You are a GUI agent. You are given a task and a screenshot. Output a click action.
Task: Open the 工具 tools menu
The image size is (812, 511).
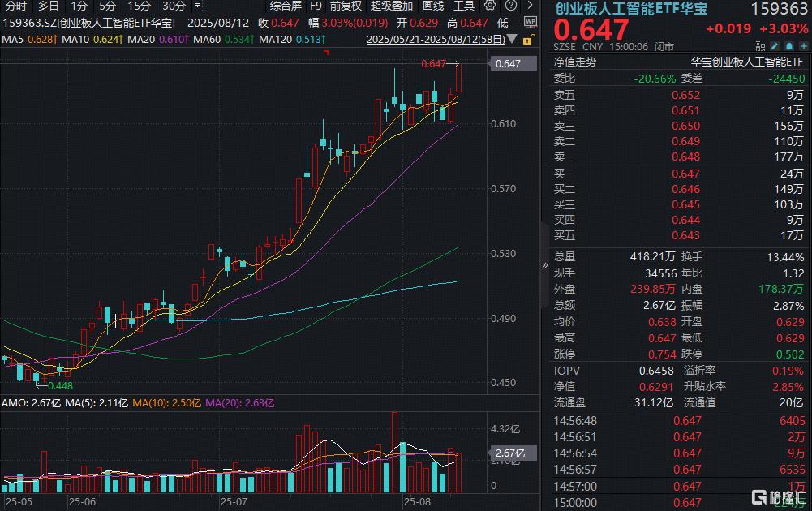[x=464, y=6]
